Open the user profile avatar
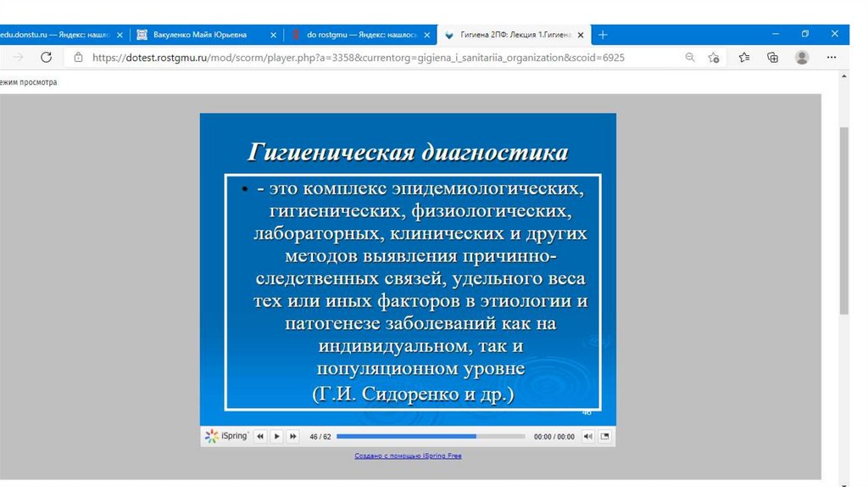 [x=802, y=57]
